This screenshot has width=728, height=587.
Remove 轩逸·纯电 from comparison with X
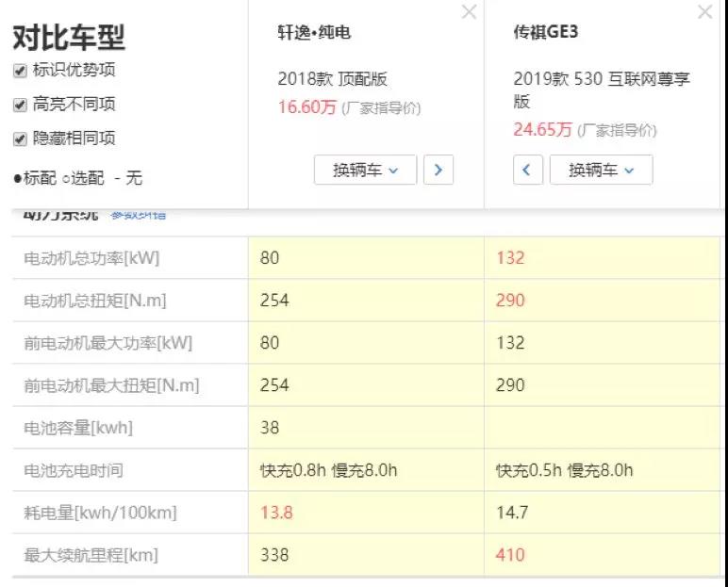pos(469,12)
